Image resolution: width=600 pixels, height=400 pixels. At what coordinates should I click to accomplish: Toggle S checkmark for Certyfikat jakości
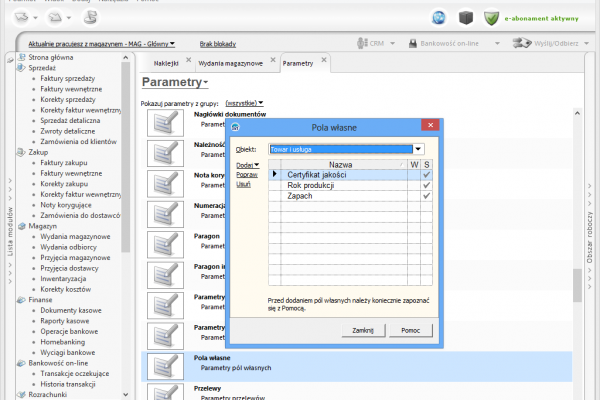pyautogui.click(x=427, y=175)
